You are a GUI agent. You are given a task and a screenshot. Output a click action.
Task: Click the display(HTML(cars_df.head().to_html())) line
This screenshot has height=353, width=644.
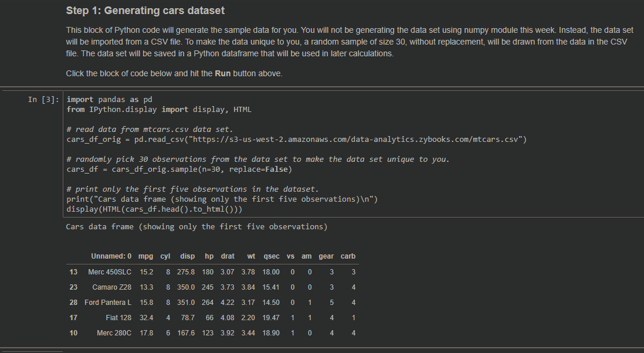154,209
